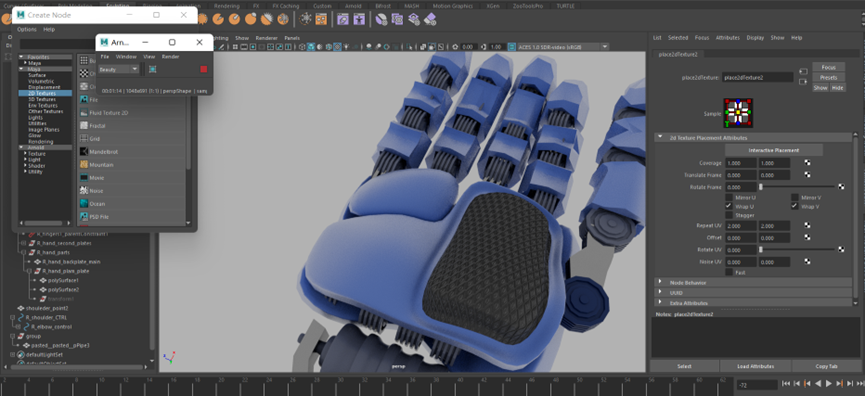Switch to the FX Caching shelf tab
The image size is (865, 396).
(285, 6)
